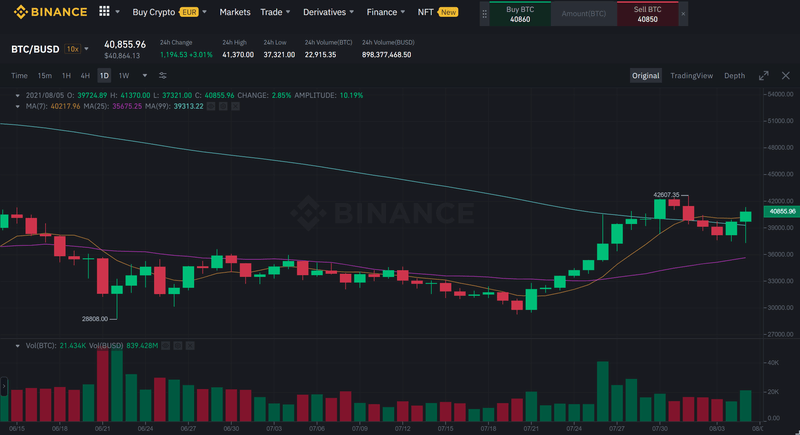
Task: Remove the Volume indicator
Action: click(188, 344)
